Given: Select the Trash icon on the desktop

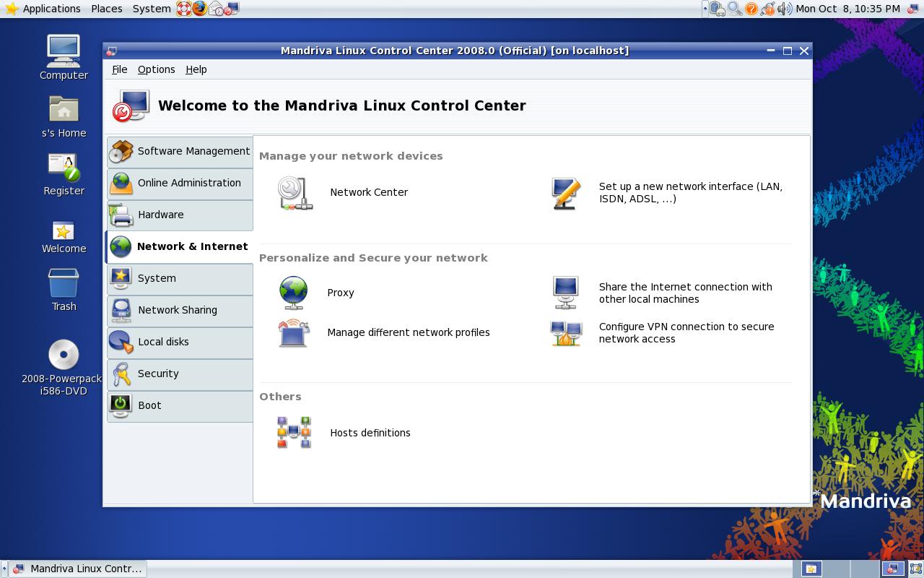Looking at the screenshot, I should coord(64,290).
